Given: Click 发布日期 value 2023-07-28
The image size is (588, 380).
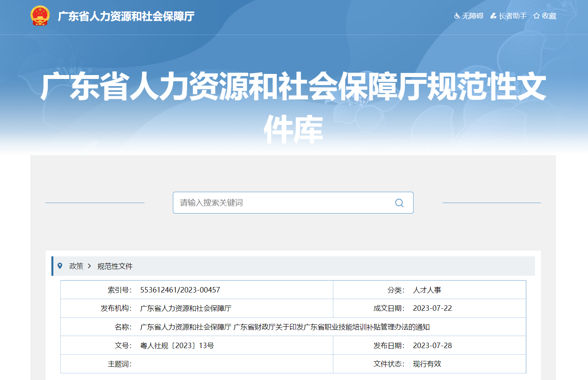Looking at the screenshot, I should point(432,345).
